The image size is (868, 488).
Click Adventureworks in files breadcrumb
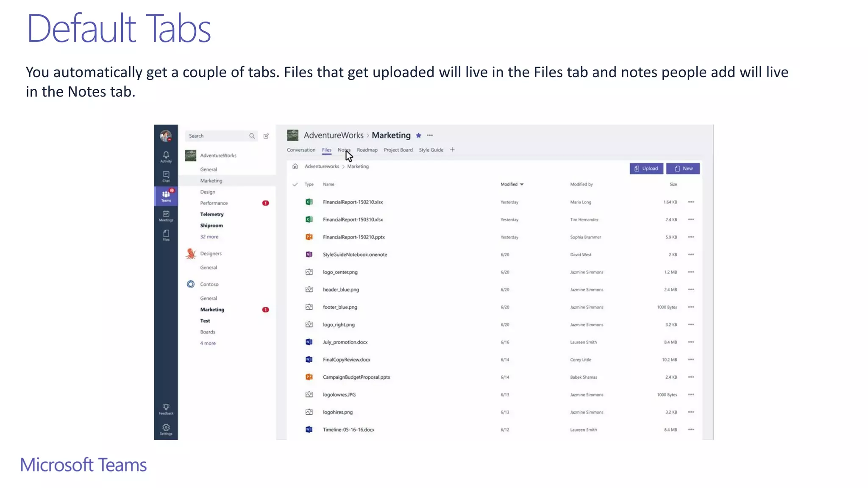click(x=322, y=166)
